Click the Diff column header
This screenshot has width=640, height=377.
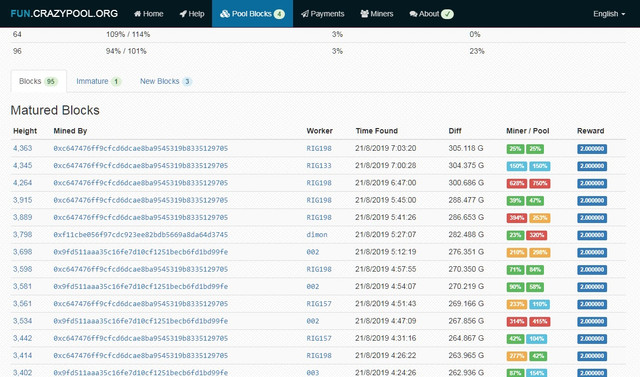point(455,131)
